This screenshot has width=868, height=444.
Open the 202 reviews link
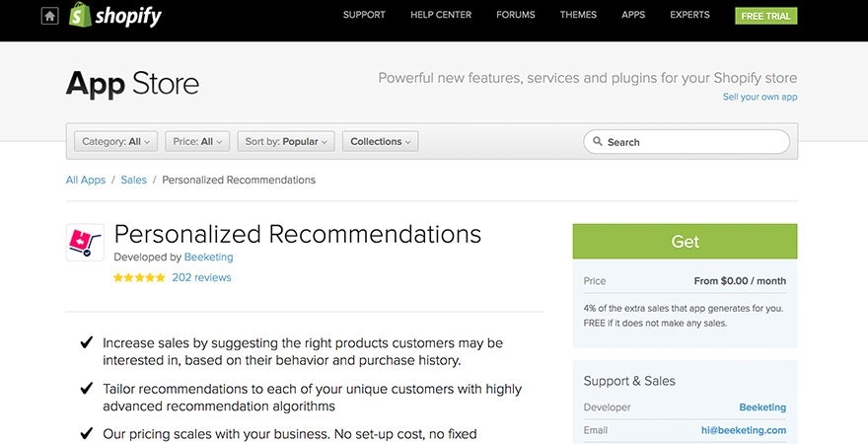tap(201, 278)
